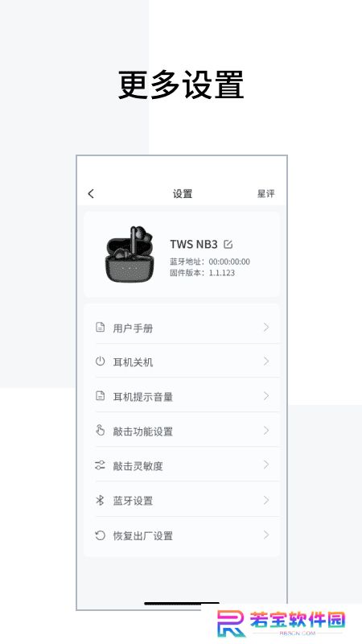Viewport: 362px width, 644px height.
Task: Tap the reset icon for 恢复出厂设置
Action: tap(100, 535)
